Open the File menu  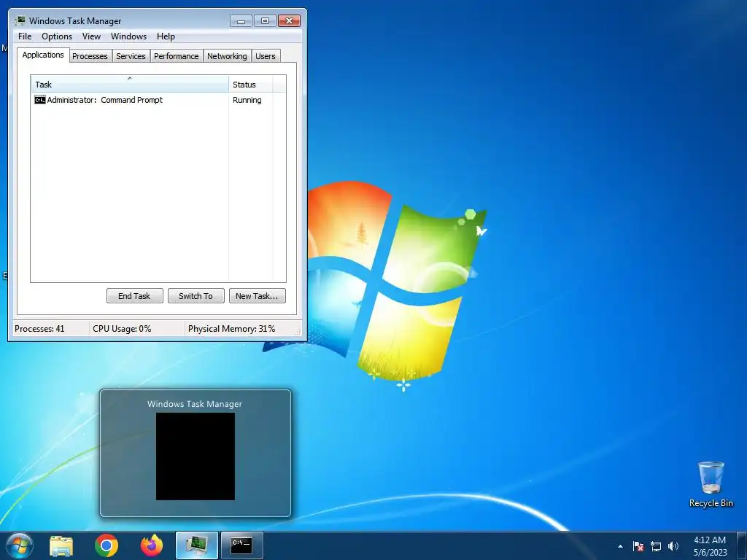coord(25,36)
